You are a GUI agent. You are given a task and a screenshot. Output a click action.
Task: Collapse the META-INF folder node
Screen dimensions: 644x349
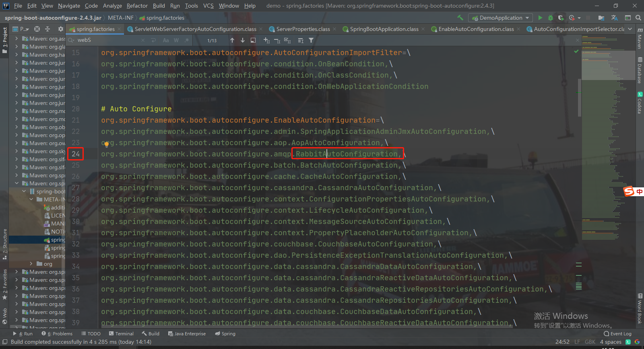31,199
